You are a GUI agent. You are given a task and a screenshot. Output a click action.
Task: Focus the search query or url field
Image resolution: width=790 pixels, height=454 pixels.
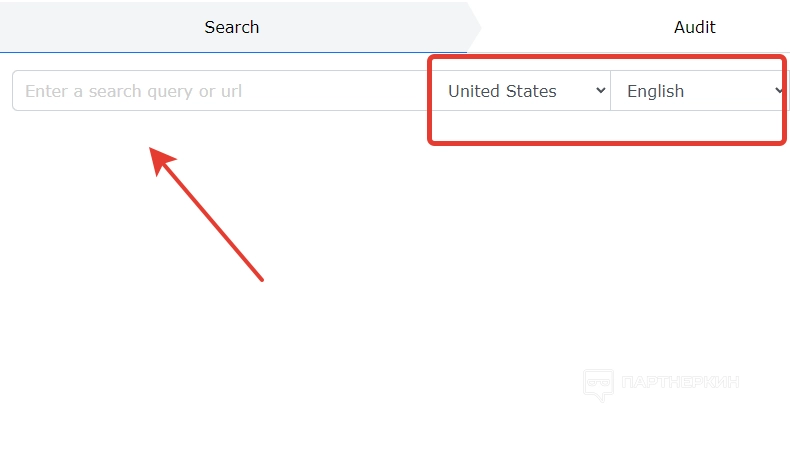220,91
